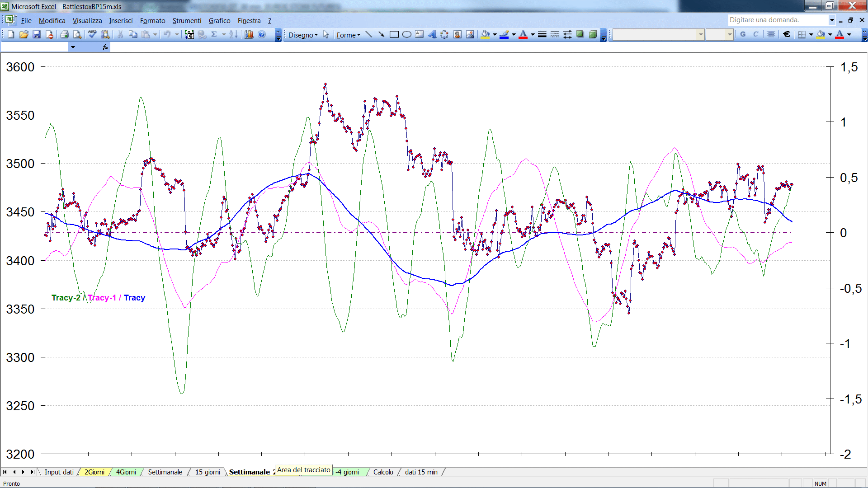This screenshot has width=868, height=488.
Task: Choose the Oval drawing tool
Action: 406,34
